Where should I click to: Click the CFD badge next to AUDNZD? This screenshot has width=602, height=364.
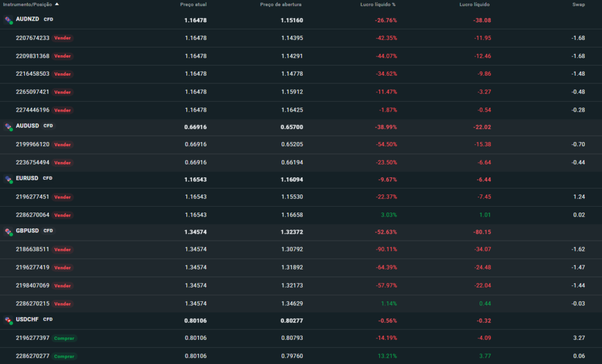[x=48, y=19]
